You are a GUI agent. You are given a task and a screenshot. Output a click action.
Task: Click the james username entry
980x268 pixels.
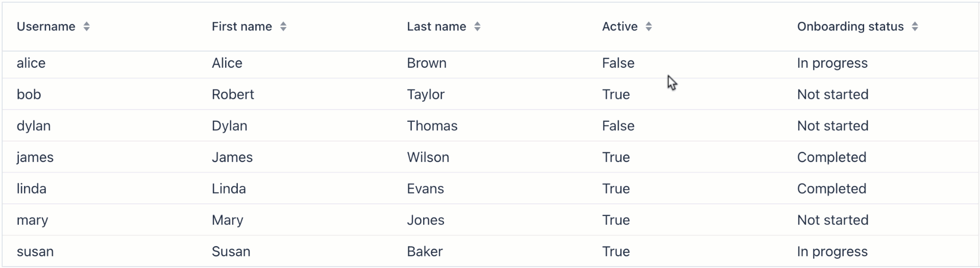tap(35, 157)
